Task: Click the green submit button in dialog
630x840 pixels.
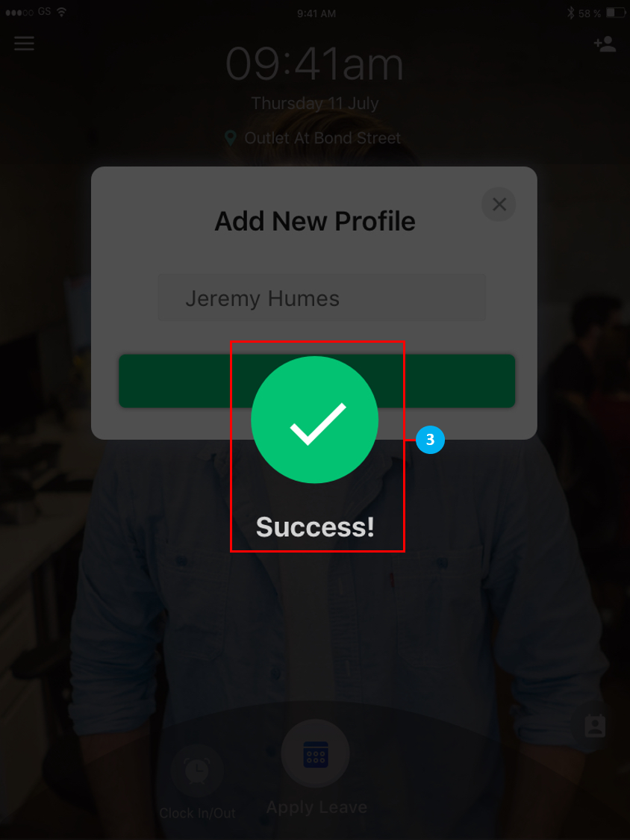Action: tap(316, 380)
